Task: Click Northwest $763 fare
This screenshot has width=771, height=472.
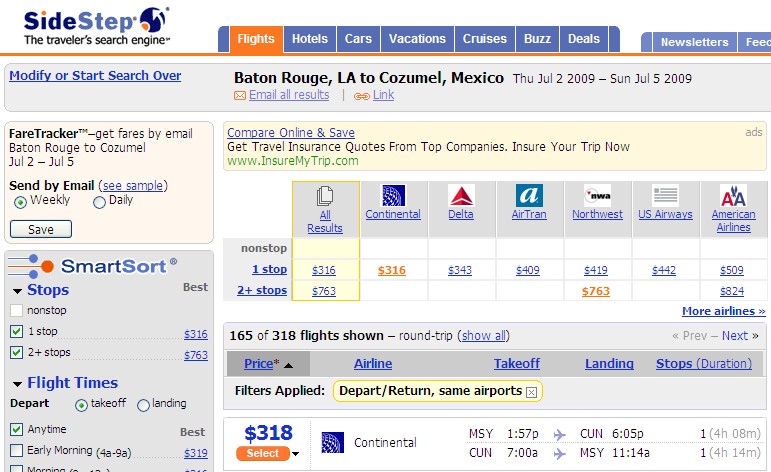Action: (x=595, y=292)
